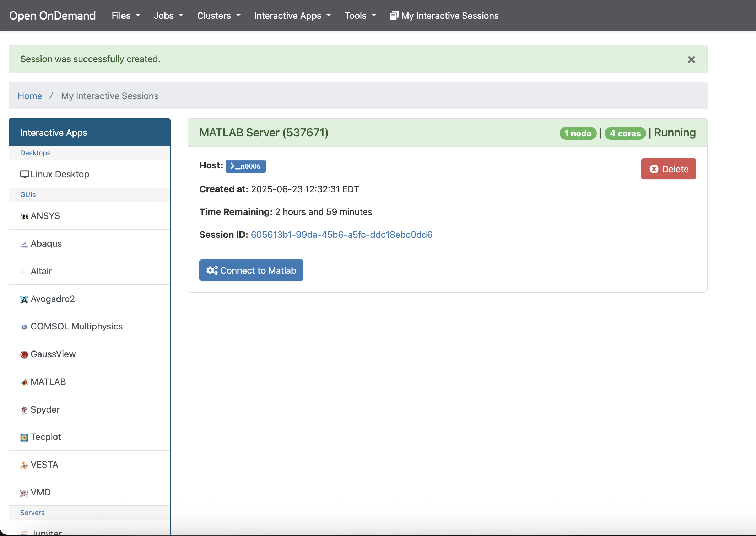Open the Files dropdown menu
This screenshot has width=756, height=536.
126,16
